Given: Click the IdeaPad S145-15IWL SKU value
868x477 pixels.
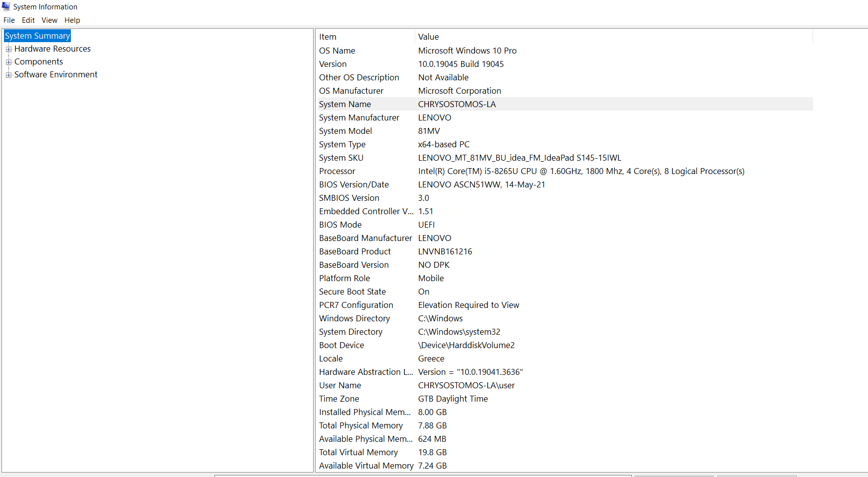Looking at the screenshot, I should tap(520, 158).
